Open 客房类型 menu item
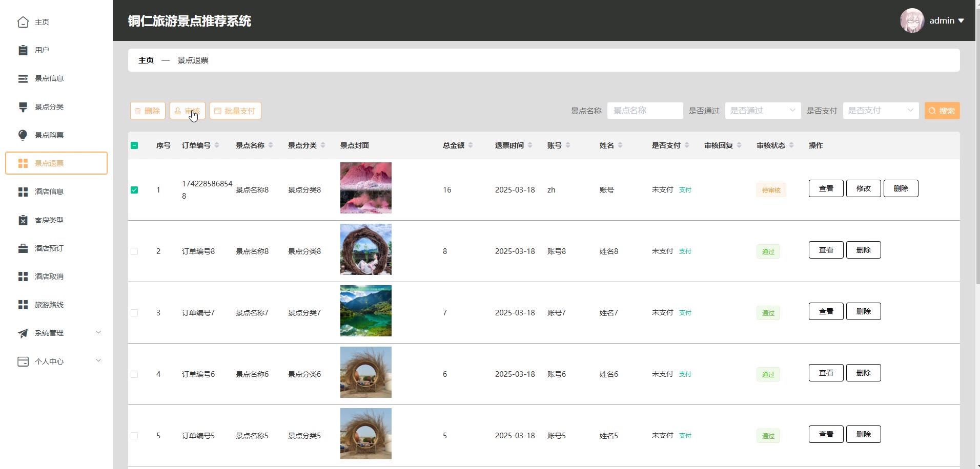Screen dimensions: 980x469 (56, 220)
